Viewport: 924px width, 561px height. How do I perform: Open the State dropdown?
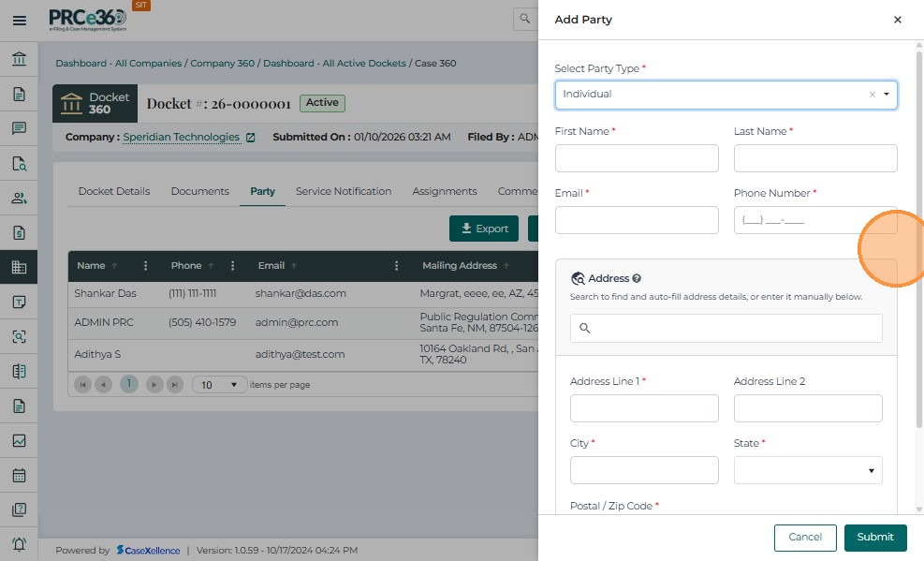coord(807,470)
